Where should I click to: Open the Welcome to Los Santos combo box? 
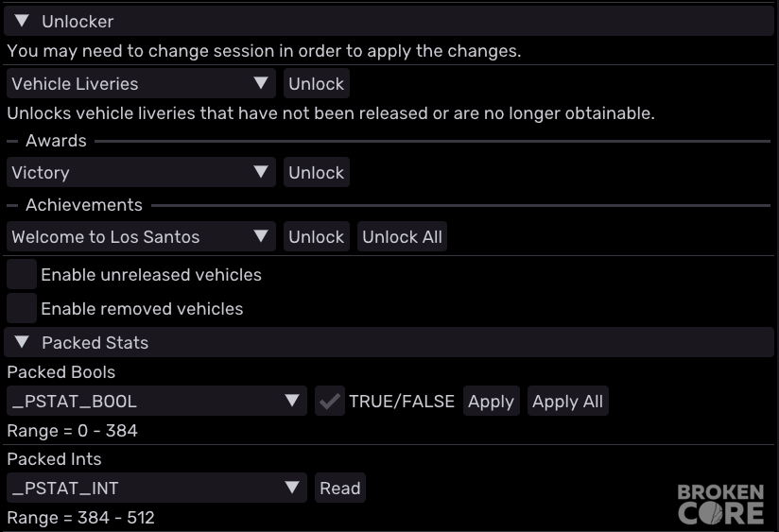tap(141, 236)
